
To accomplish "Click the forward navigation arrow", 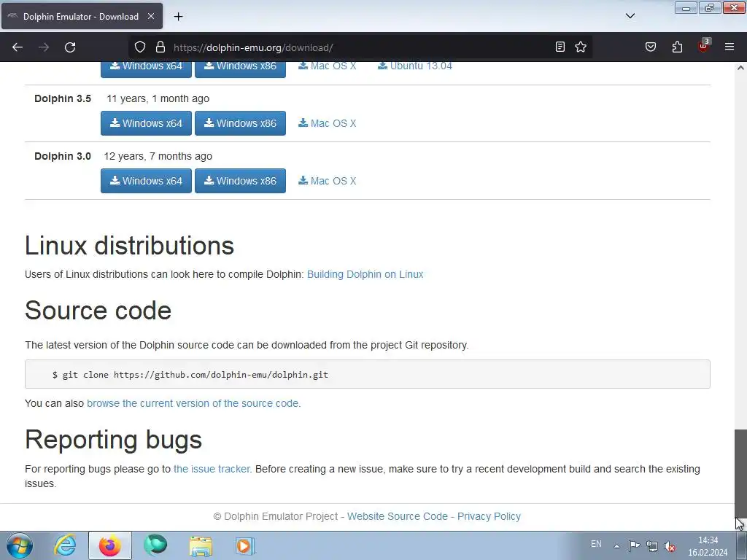I will pos(44,47).
